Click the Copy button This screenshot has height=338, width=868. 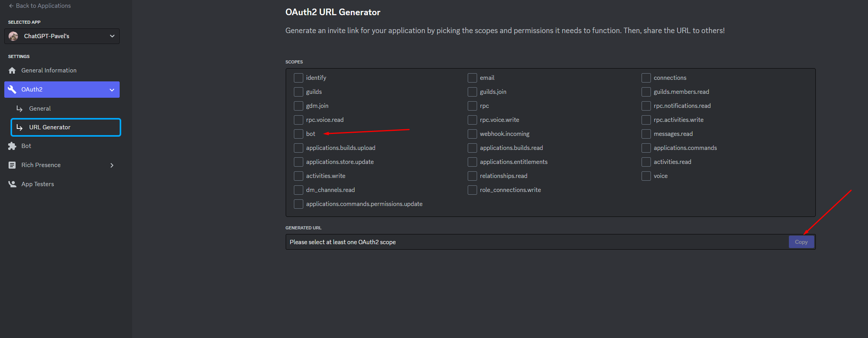(x=801, y=241)
